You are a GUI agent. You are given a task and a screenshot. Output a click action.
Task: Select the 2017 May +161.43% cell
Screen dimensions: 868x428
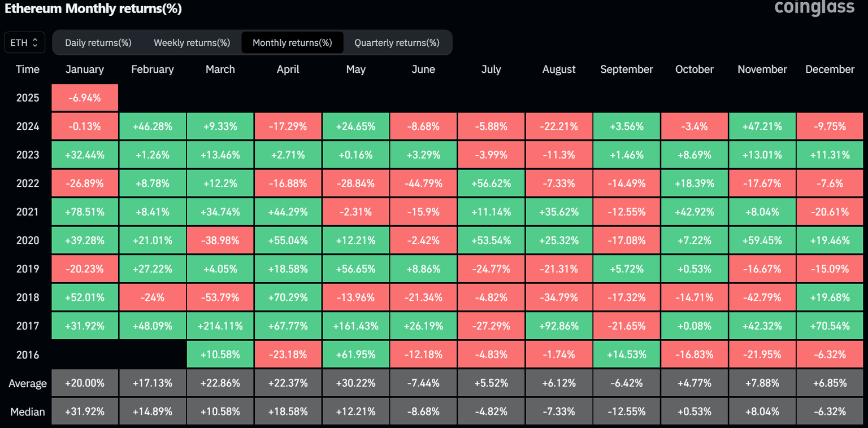(355, 326)
